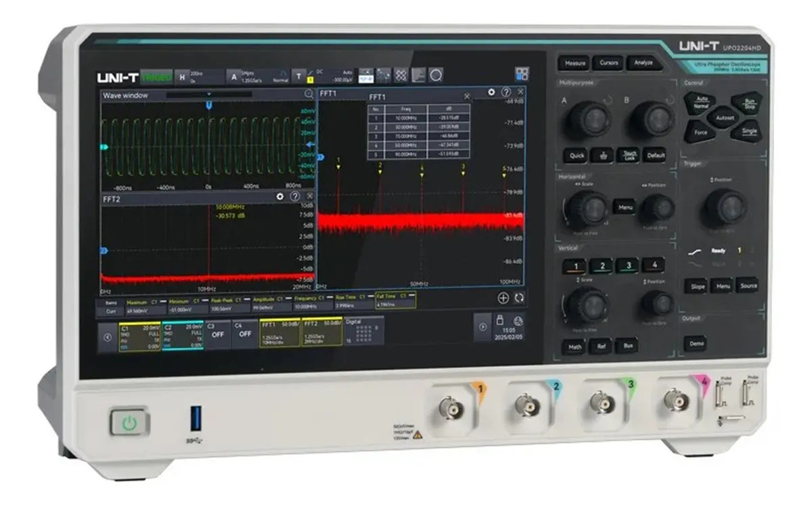812x505 pixels.
Task: Open the A acquisition setting box
Action: [x=258, y=76]
